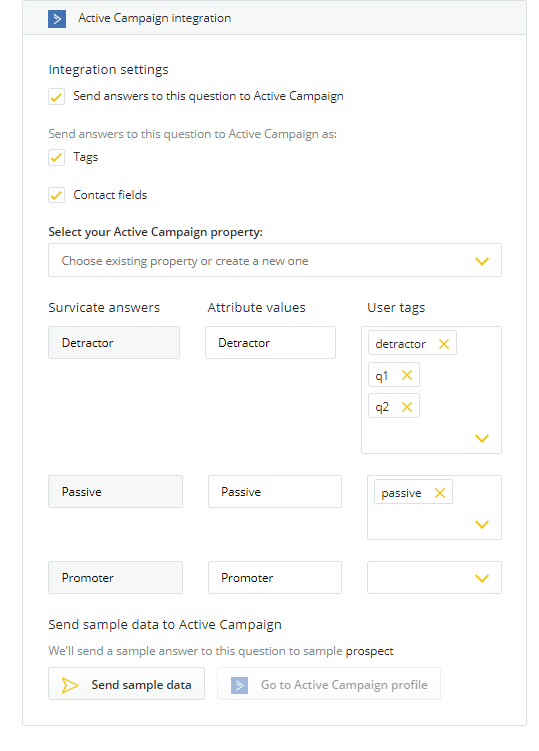Open the Active Campaign property dropdown

click(x=275, y=261)
